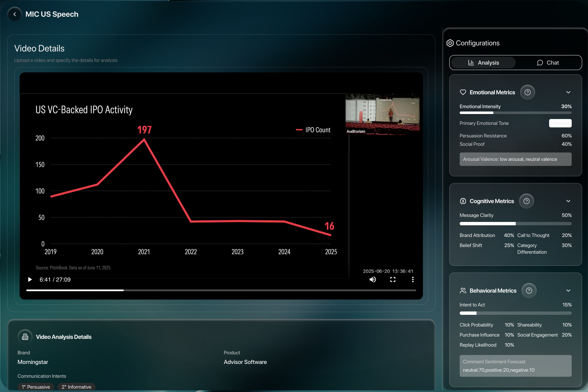588x392 pixels.
Task: Mute the video audio
Action: click(372, 279)
